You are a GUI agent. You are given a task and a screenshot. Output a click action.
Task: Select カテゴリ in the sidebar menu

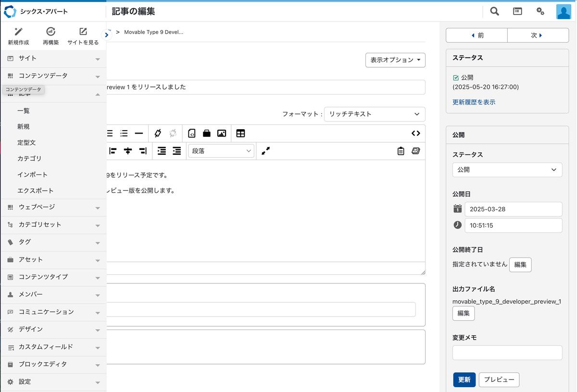coord(29,159)
